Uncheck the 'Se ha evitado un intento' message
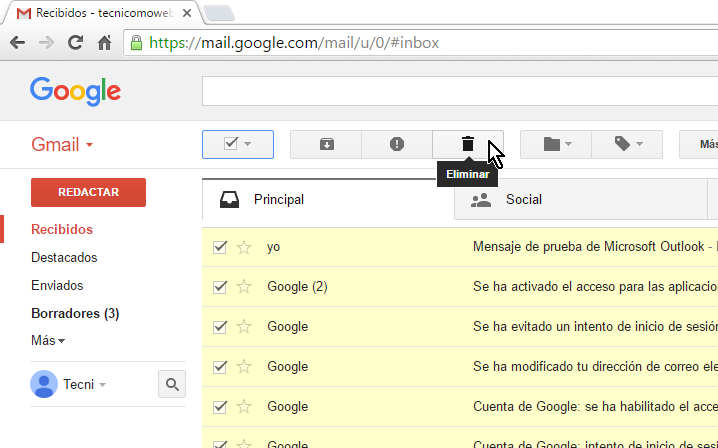The height and width of the screenshot is (448, 718). [220, 327]
